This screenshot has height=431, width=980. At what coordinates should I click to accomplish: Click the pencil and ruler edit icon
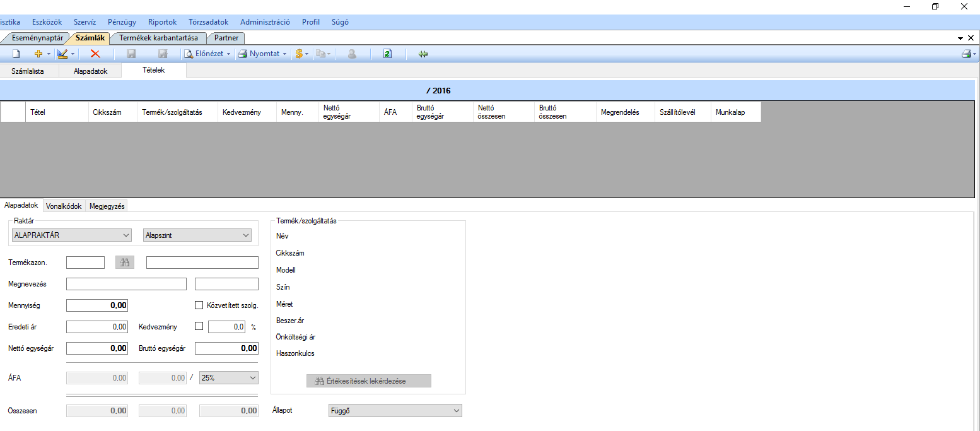click(x=62, y=54)
